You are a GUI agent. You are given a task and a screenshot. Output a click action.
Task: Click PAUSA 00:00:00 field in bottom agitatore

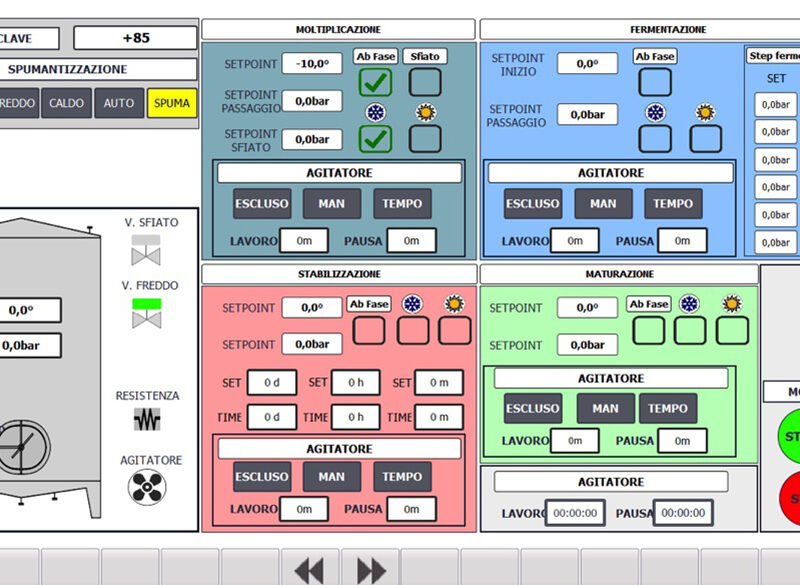point(683,513)
